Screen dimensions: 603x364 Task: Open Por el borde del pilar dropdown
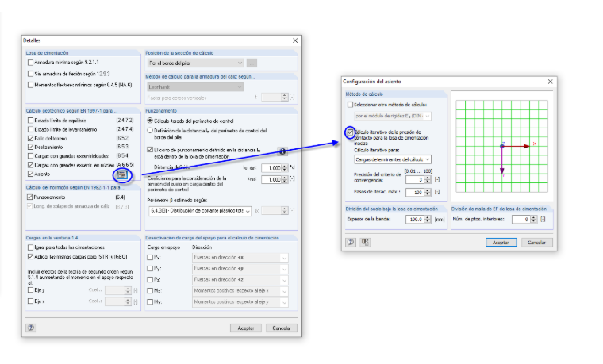point(195,63)
